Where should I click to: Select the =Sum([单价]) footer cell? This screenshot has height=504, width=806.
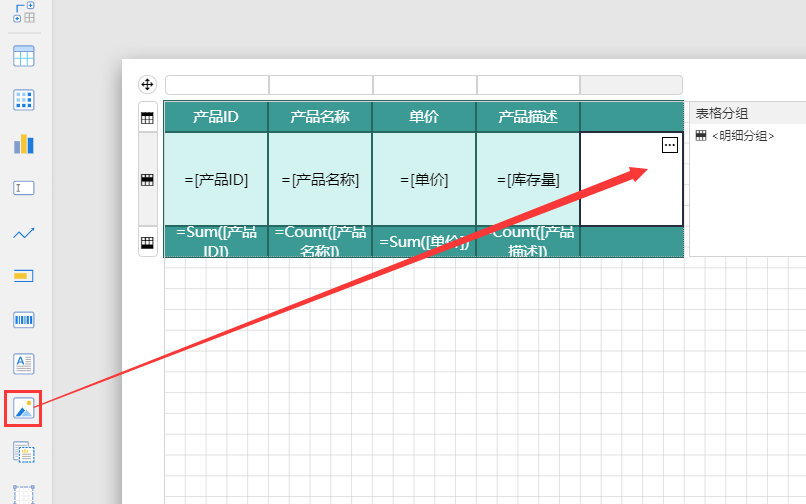pos(424,242)
